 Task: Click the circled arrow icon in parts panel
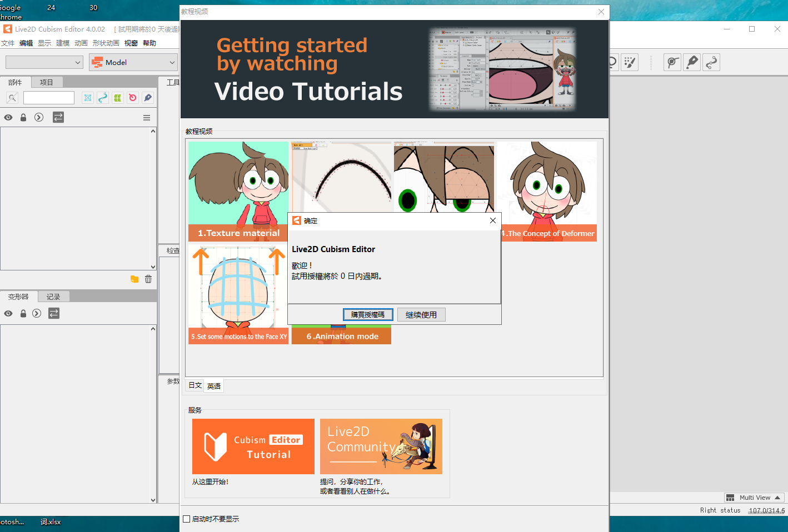pos(39,117)
